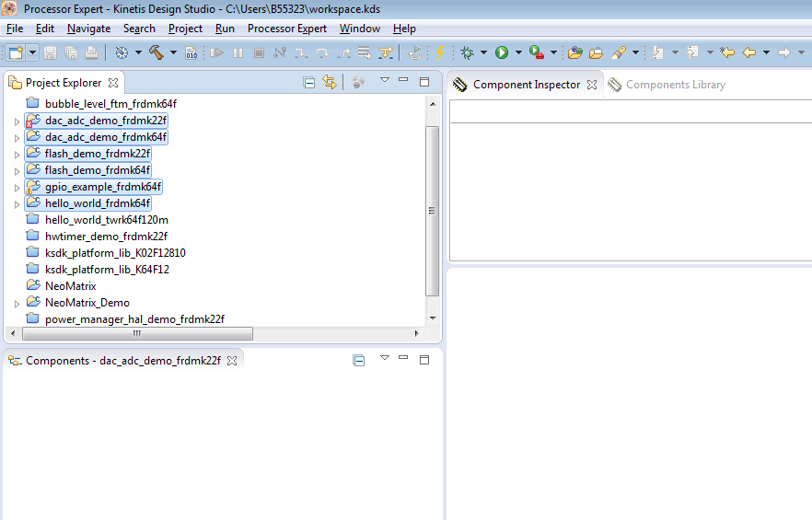This screenshot has height=520, width=812.
Task: Close the Component Inspector tab
Action: click(x=592, y=85)
